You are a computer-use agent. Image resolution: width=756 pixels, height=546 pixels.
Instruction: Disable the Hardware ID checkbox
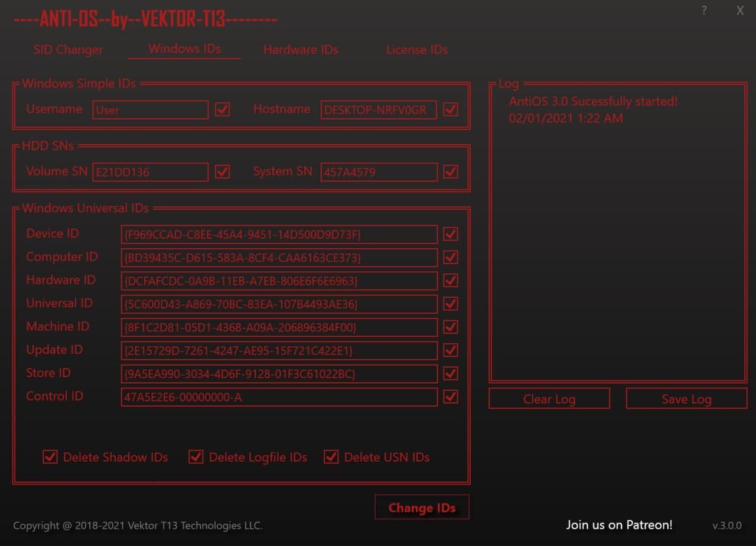451,281
